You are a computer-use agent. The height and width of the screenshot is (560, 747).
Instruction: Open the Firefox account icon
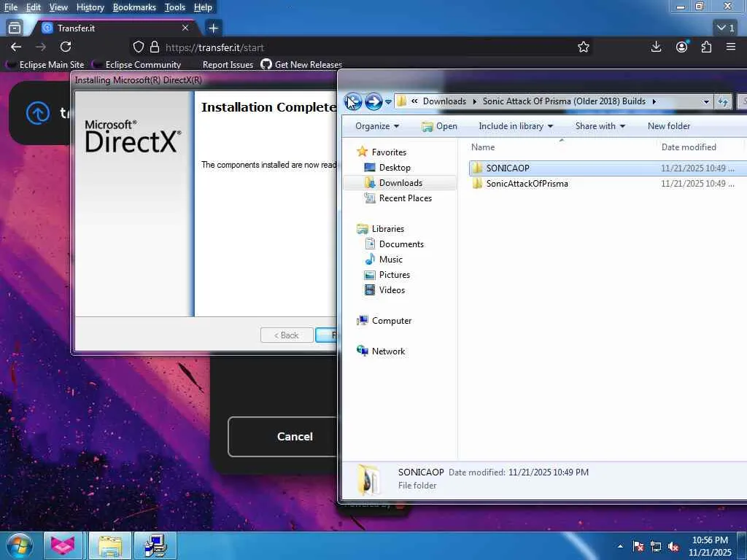click(x=682, y=47)
